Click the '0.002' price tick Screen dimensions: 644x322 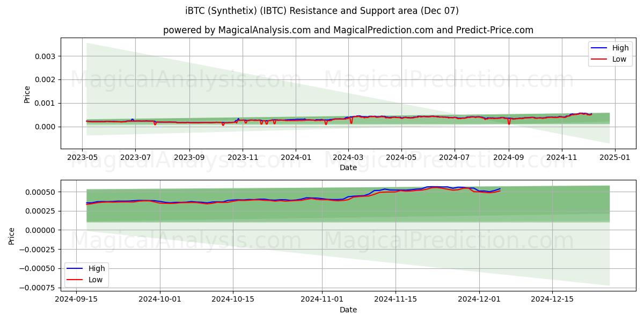pyautogui.click(x=46, y=79)
